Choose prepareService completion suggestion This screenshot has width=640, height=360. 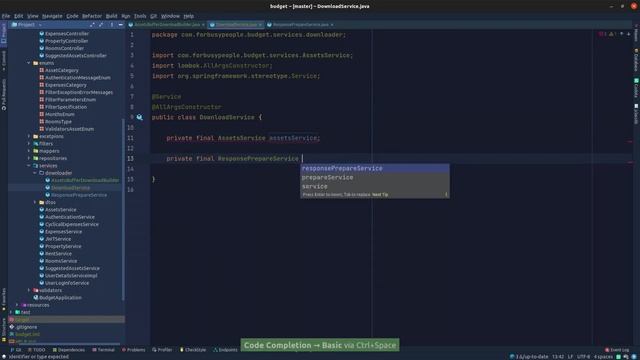(375, 177)
